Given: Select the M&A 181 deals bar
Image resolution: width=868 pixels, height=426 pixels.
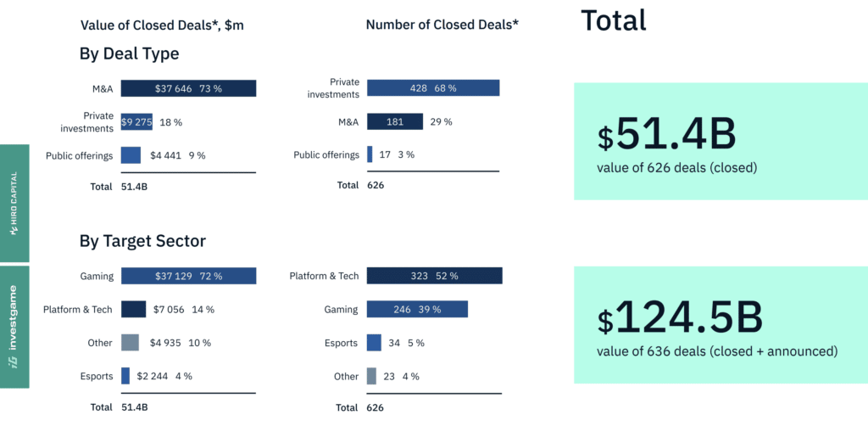Looking at the screenshot, I should [x=395, y=122].
